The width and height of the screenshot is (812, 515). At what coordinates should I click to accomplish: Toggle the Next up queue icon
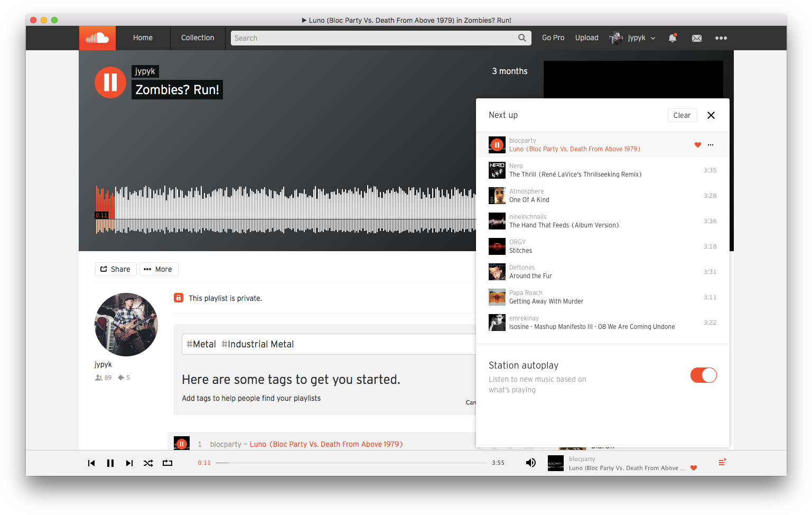(722, 462)
